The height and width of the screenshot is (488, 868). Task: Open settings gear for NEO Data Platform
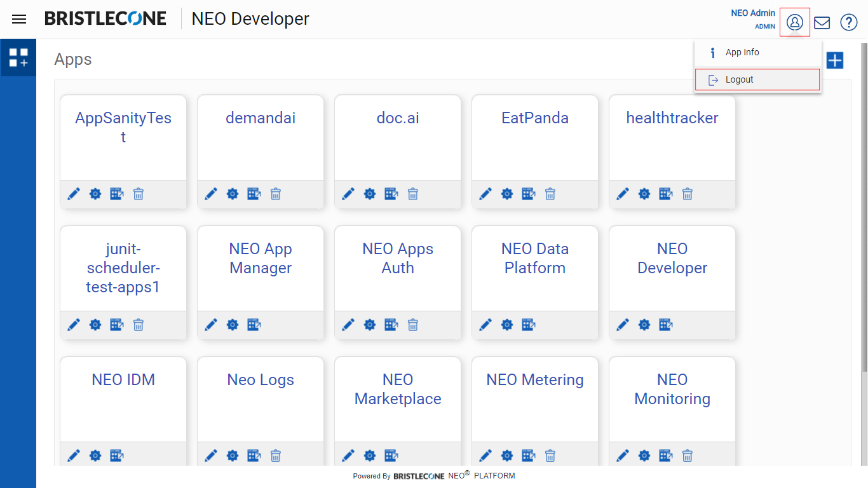(507, 325)
